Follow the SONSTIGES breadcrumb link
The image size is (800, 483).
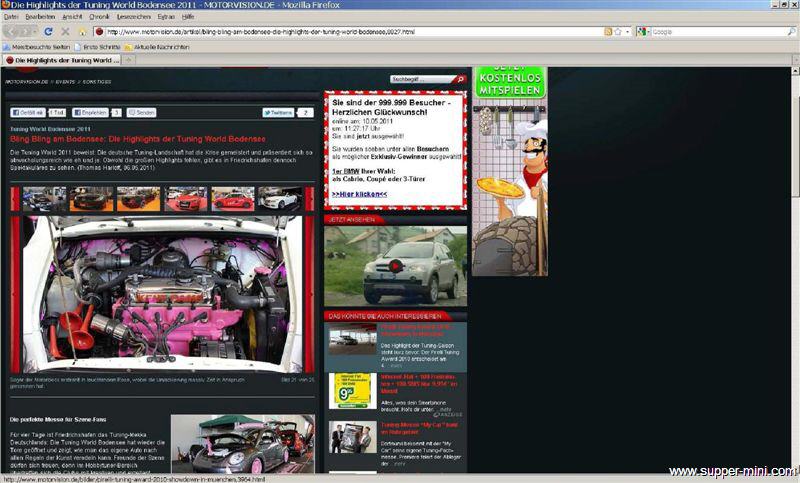pyautogui.click(x=97, y=82)
